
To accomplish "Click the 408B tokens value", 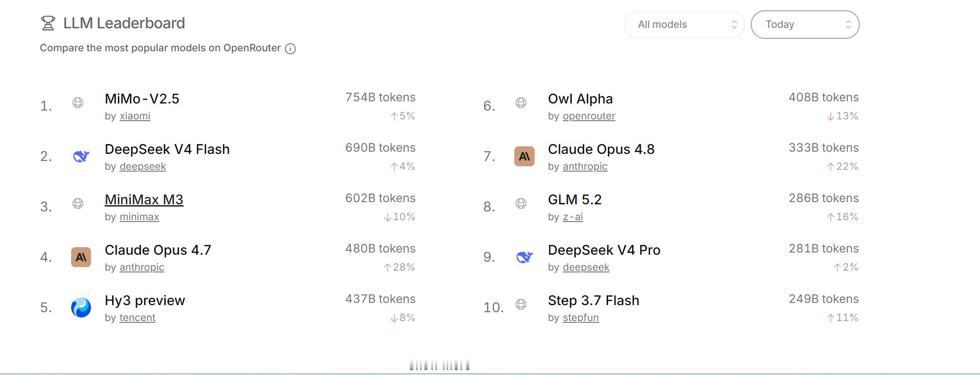I will point(824,97).
